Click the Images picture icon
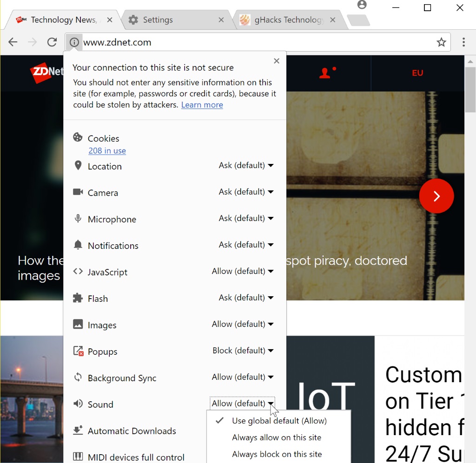Viewport: 476px width, 463px height. [x=78, y=324]
